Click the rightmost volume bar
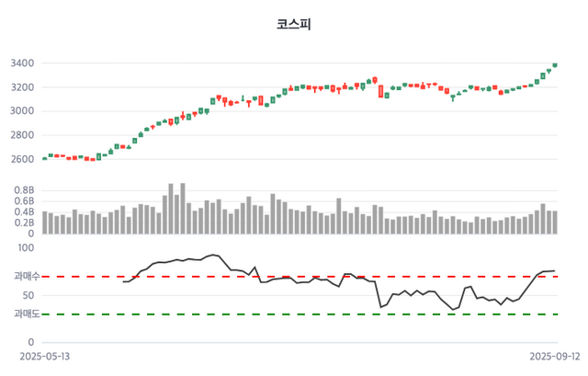588x376 pixels. [x=555, y=222]
